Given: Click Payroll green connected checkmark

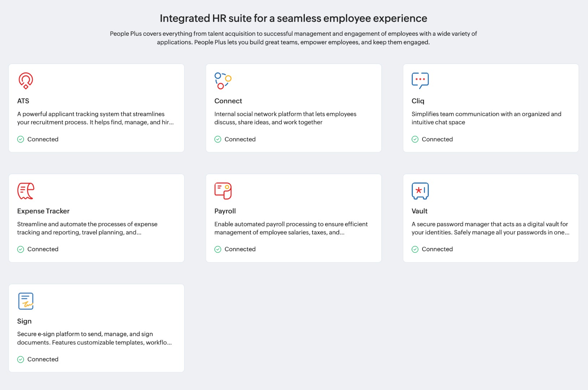Looking at the screenshot, I should [218, 249].
